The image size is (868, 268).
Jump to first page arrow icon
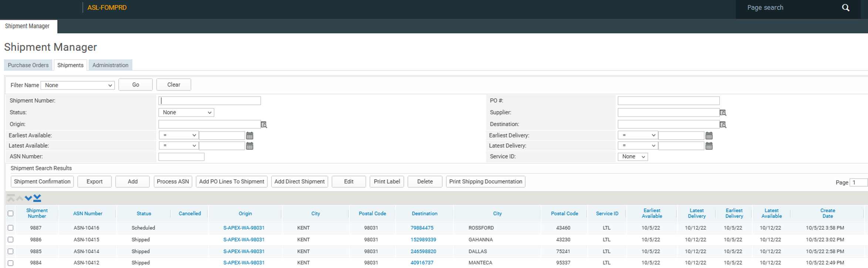(11, 198)
